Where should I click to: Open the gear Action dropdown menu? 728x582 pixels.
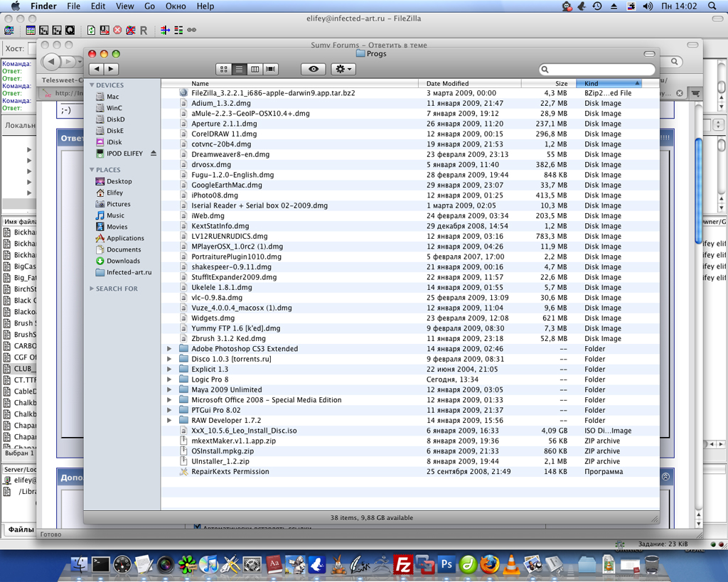[343, 69]
